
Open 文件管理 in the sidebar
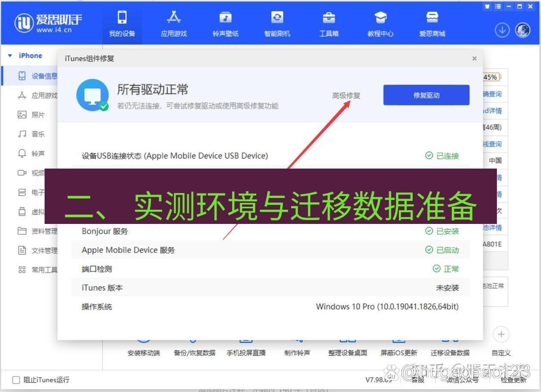pos(37,250)
